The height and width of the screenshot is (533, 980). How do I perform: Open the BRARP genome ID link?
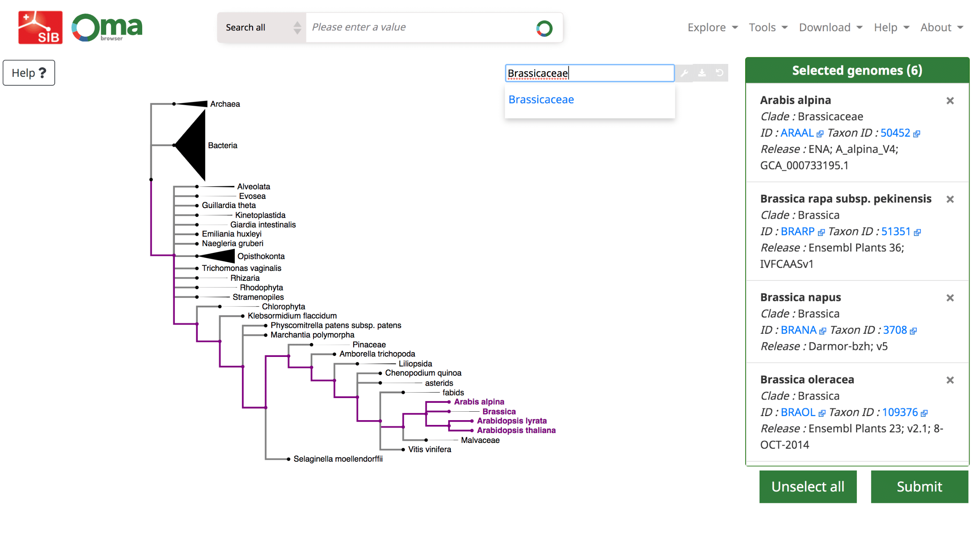797,231
